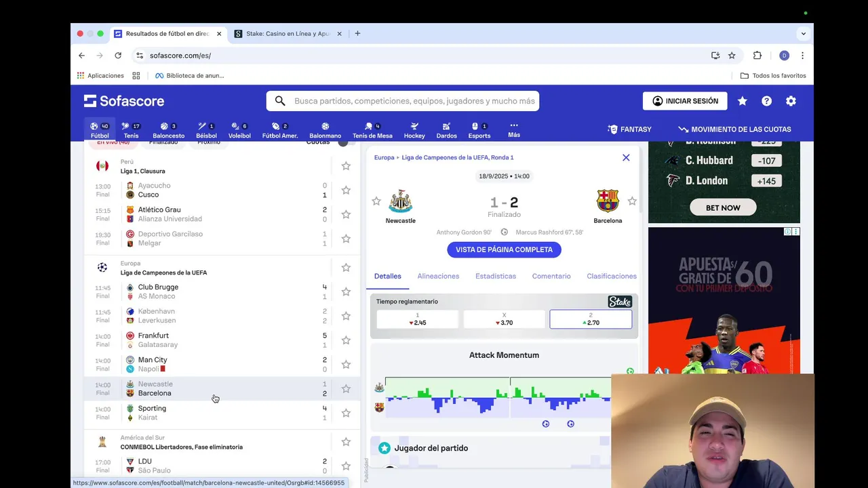Favorite Man City vs Napoli match
This screenshot has height=488, width=868.
tap(346, 364)
